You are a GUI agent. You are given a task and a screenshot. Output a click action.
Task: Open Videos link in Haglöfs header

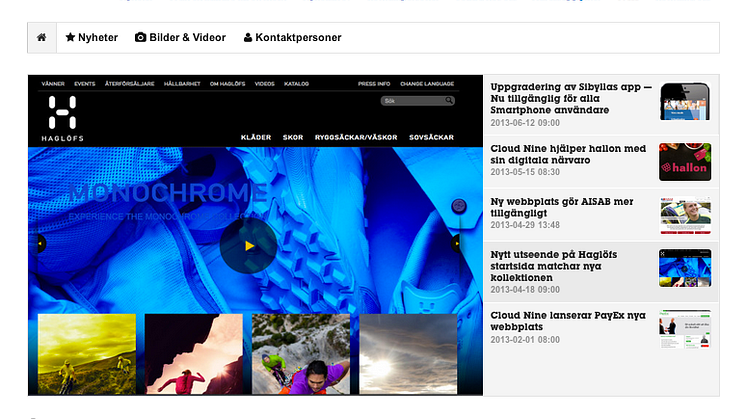coord(265,84)
